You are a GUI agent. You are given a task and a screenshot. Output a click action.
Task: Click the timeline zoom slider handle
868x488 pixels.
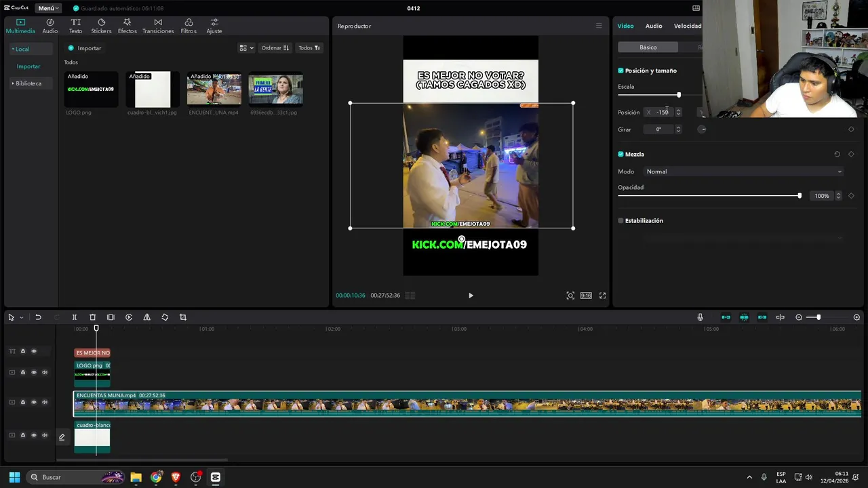[x=818, y=317]
